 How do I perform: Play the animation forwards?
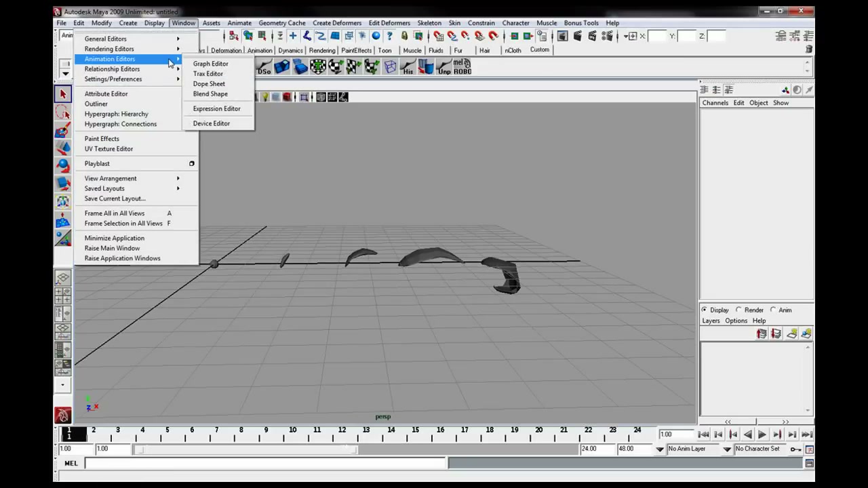[x=762, y=434]
